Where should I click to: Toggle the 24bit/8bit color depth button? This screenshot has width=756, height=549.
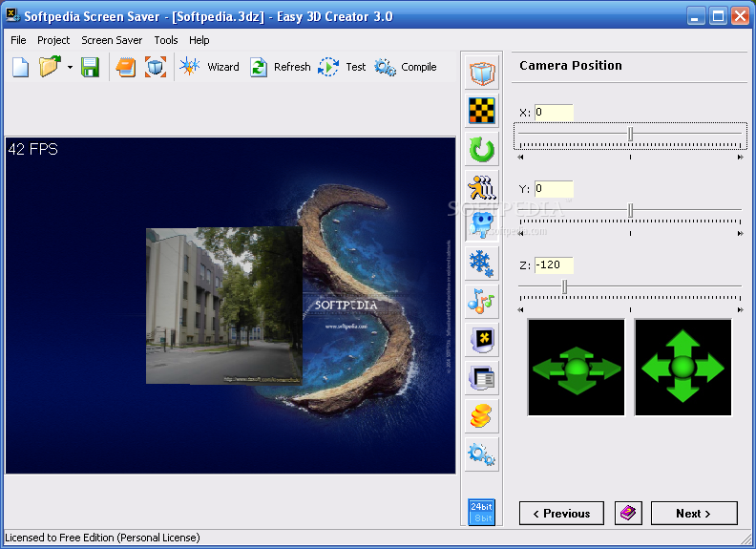point(481,513)
